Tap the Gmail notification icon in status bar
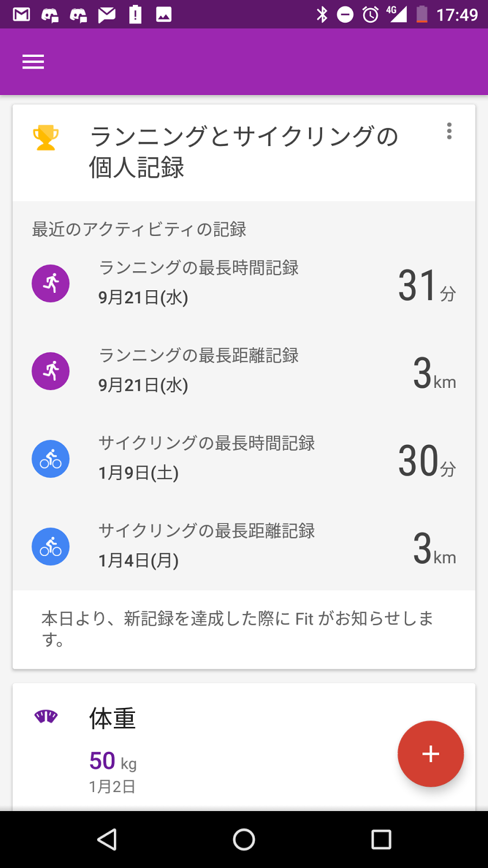The width and height of the screenshot is (488, 868). click(21, 14)
